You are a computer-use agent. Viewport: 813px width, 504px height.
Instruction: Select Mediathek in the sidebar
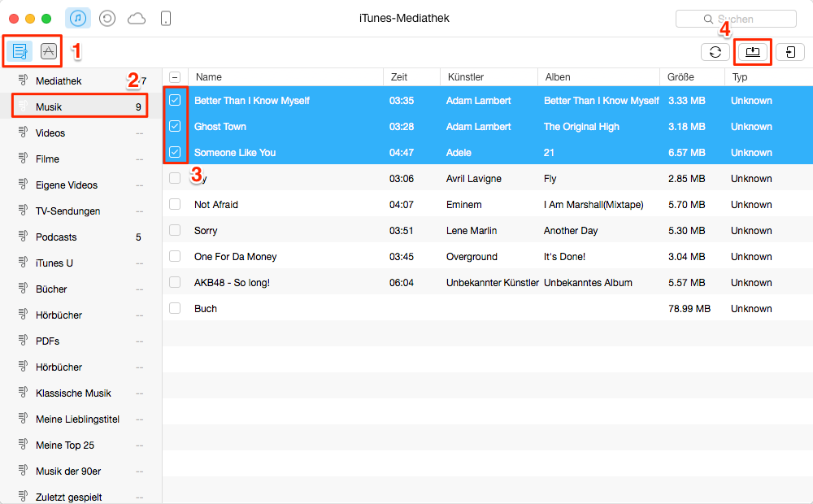[x=80, y=81]
